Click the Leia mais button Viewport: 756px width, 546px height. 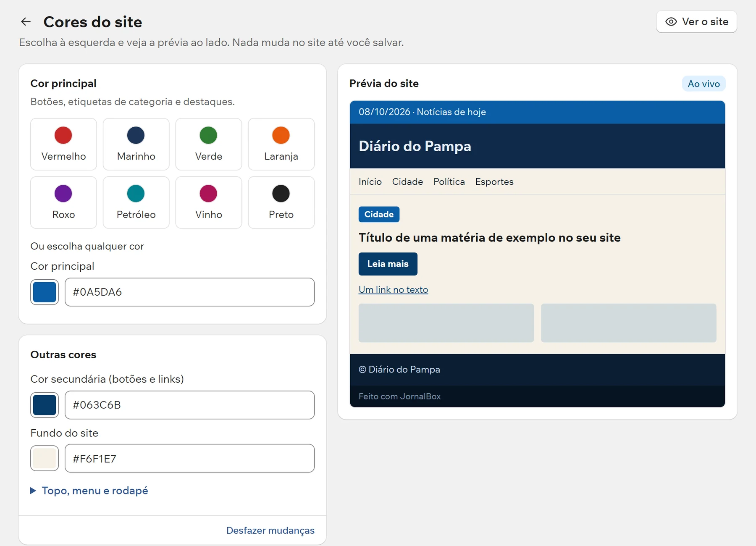(388, 264)
